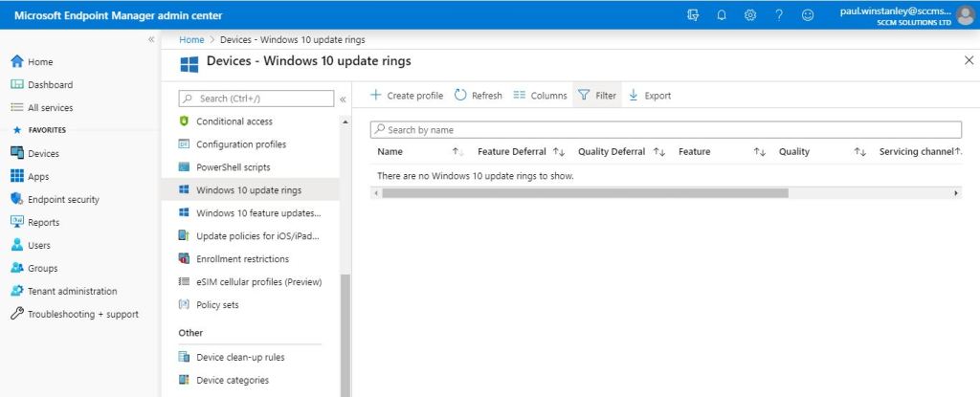
Task: Click the Search (Ctrl+/) menu box
Action: coord(256,99)
